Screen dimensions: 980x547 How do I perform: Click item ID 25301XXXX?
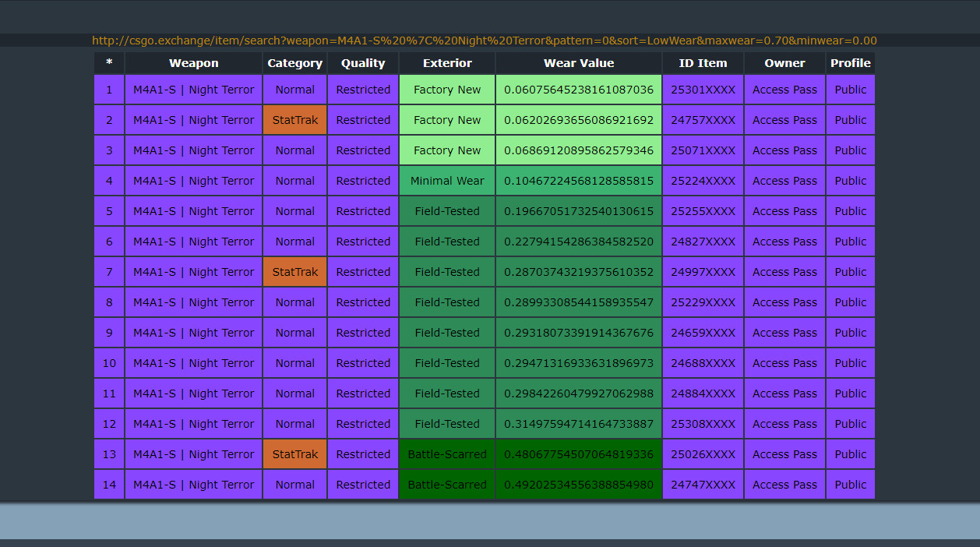pos(703,90)
